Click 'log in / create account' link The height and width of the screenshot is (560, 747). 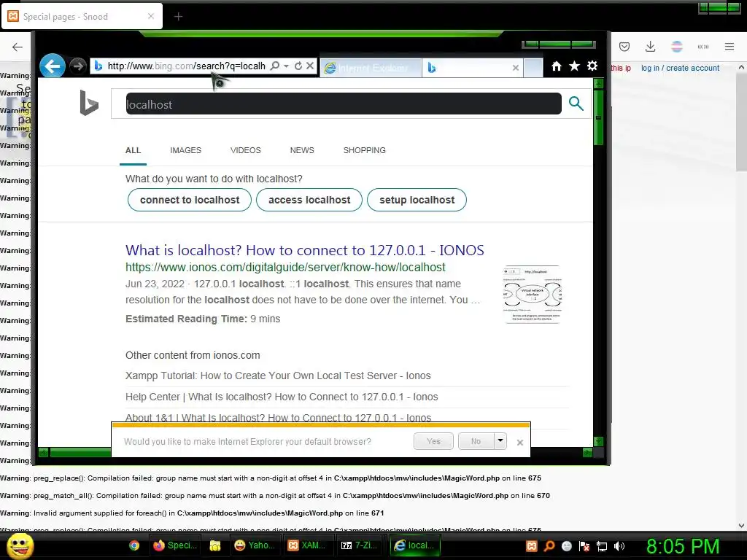point(681,68)
